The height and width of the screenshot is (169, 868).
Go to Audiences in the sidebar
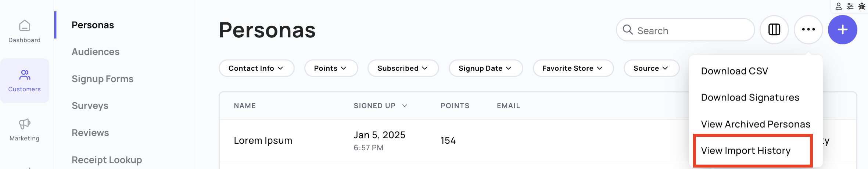click(96, 52)
